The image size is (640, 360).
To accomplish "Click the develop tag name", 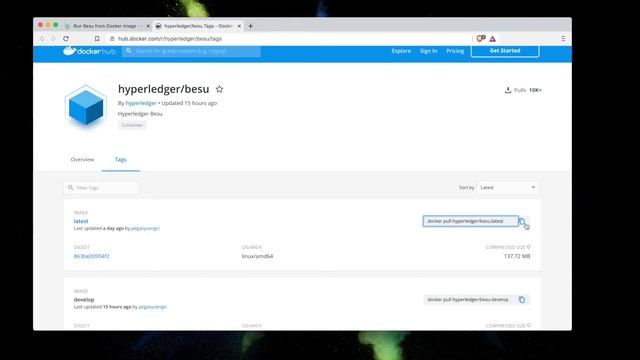I will click(x=84, y=300).
